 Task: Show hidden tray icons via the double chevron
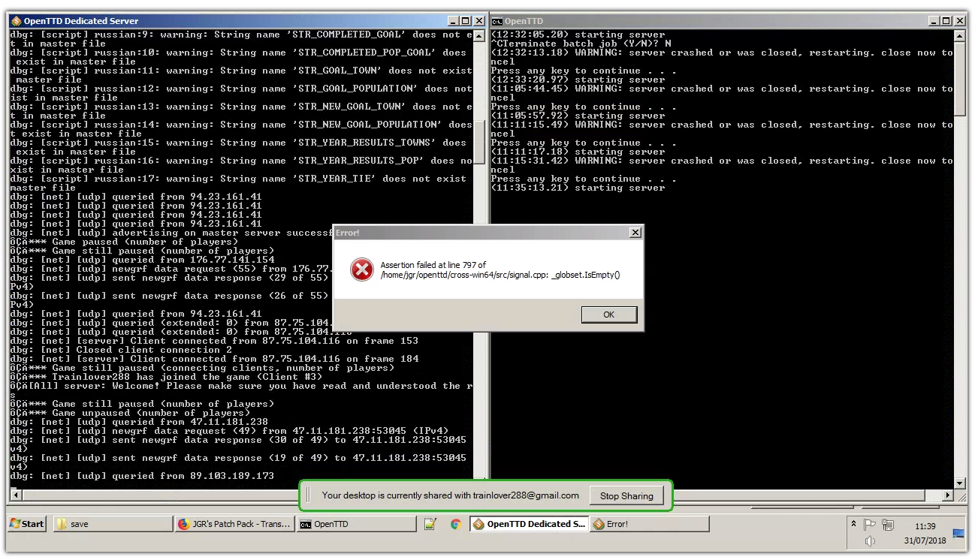coord(854,523)
